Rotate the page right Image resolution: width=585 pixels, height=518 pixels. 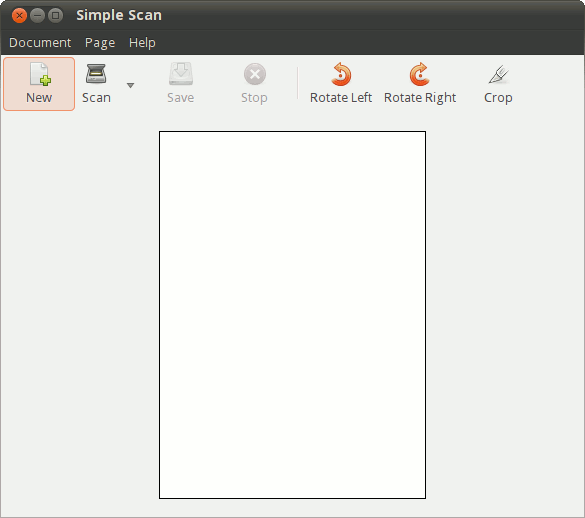pyautogui.click(x=420, y=84)
